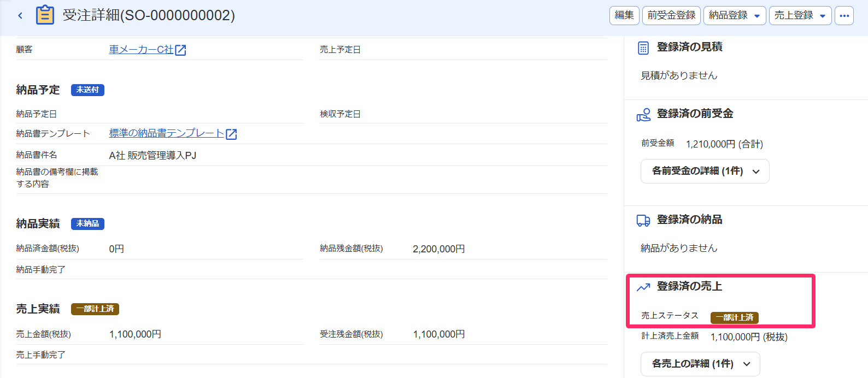Select the 受注詳細(SO-0000000002) title text
Screen dimensions: 868x378
click(149, 15)
